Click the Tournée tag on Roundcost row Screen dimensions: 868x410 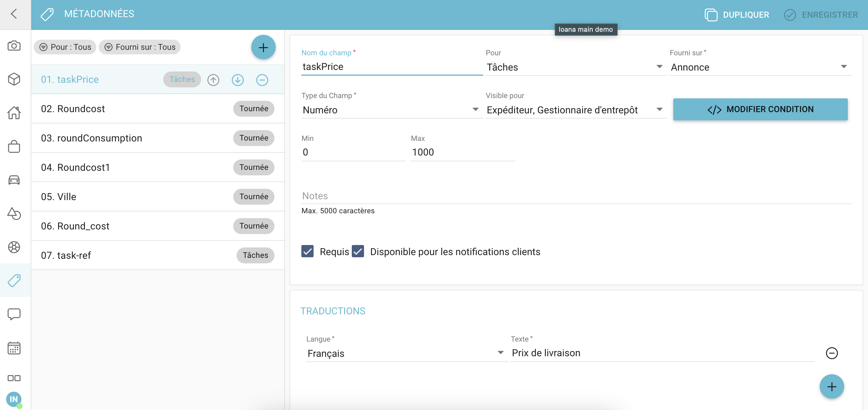pyautogui.click(x=254, y=109)
